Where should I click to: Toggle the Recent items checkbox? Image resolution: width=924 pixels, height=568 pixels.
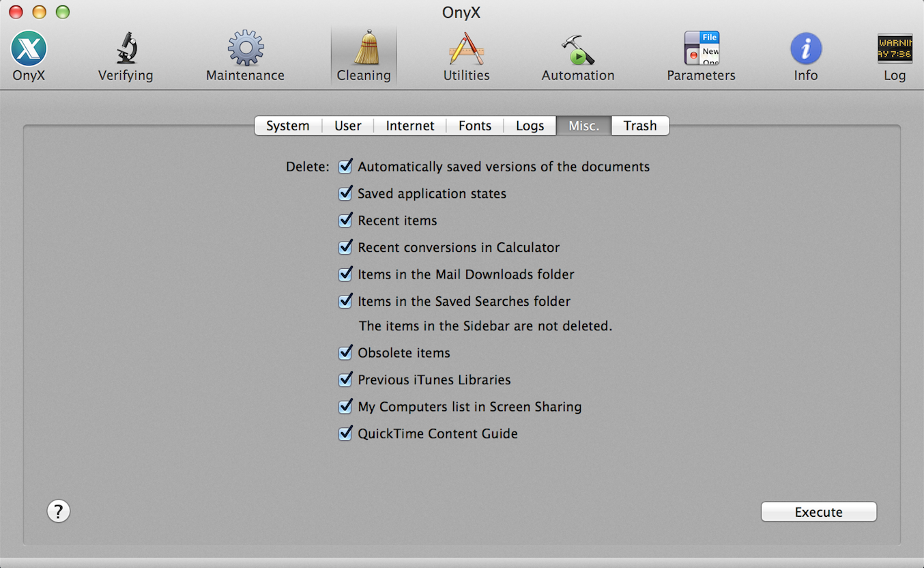(345, 221)
